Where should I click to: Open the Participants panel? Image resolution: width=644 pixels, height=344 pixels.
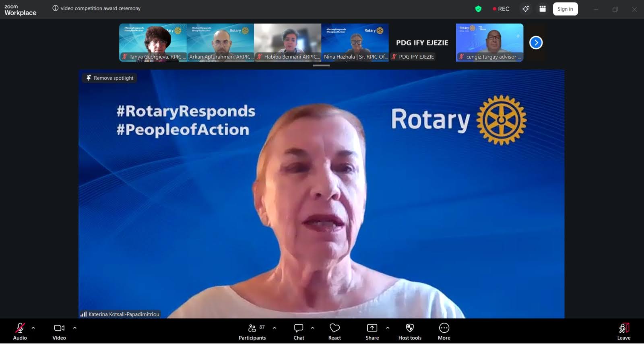[x=252, y=332]
